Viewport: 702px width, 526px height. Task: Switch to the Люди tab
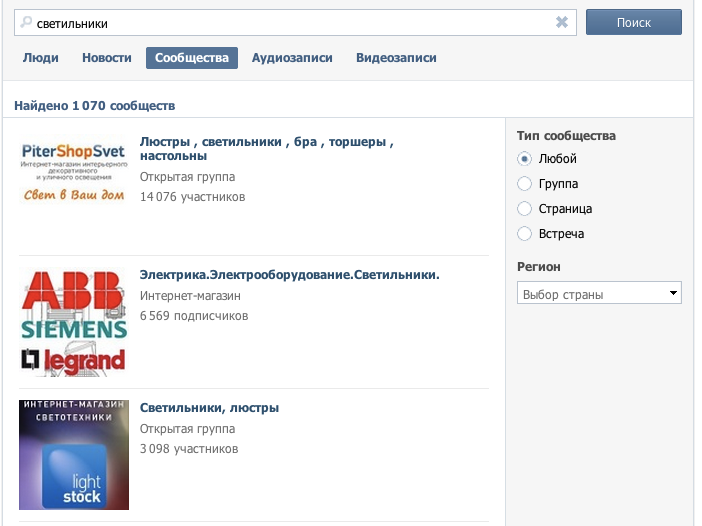click(x=41, y=58)
